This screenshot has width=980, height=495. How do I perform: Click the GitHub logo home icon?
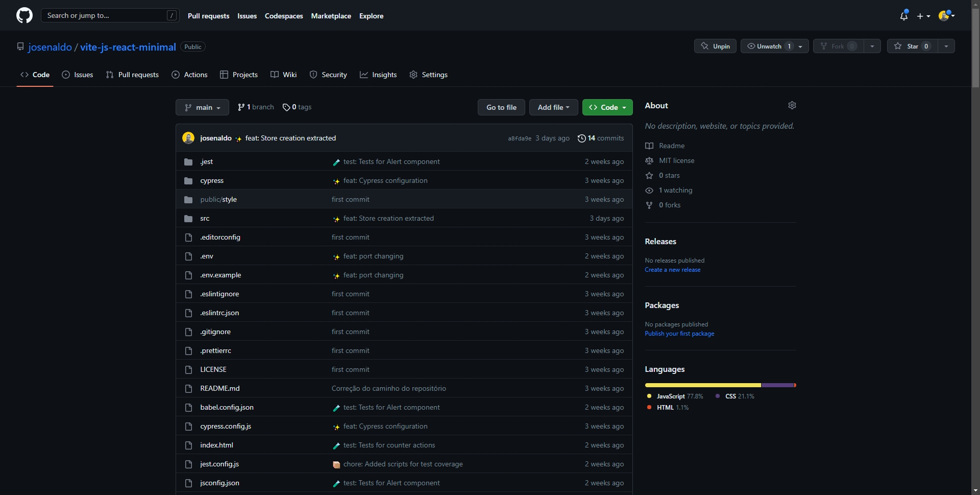24,15
